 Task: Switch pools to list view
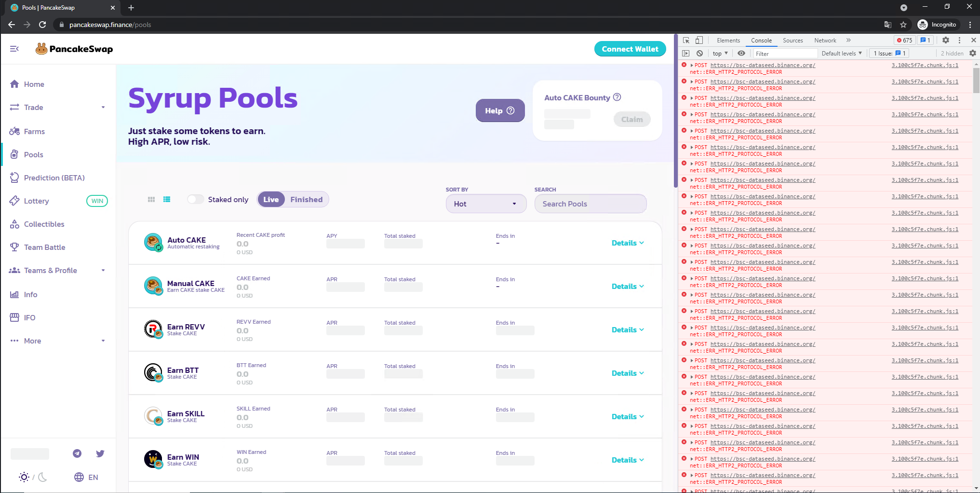[x=167, y=199]
